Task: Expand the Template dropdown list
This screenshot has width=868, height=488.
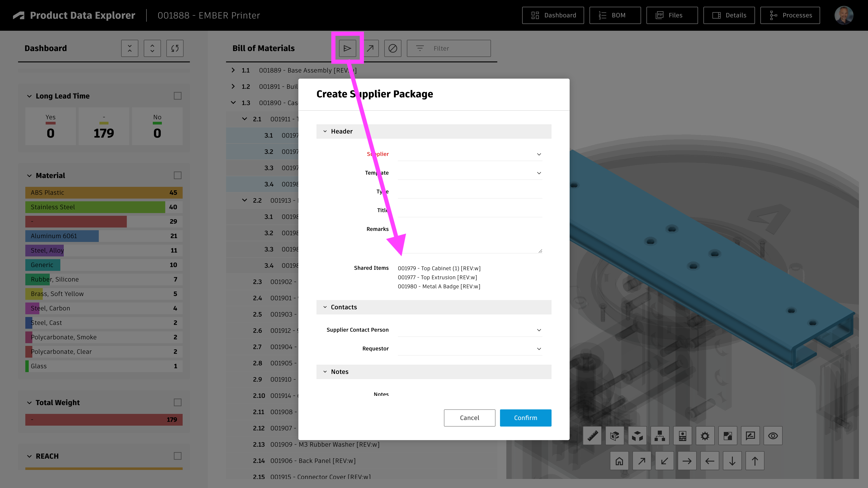Action: (x=470, y=173)
